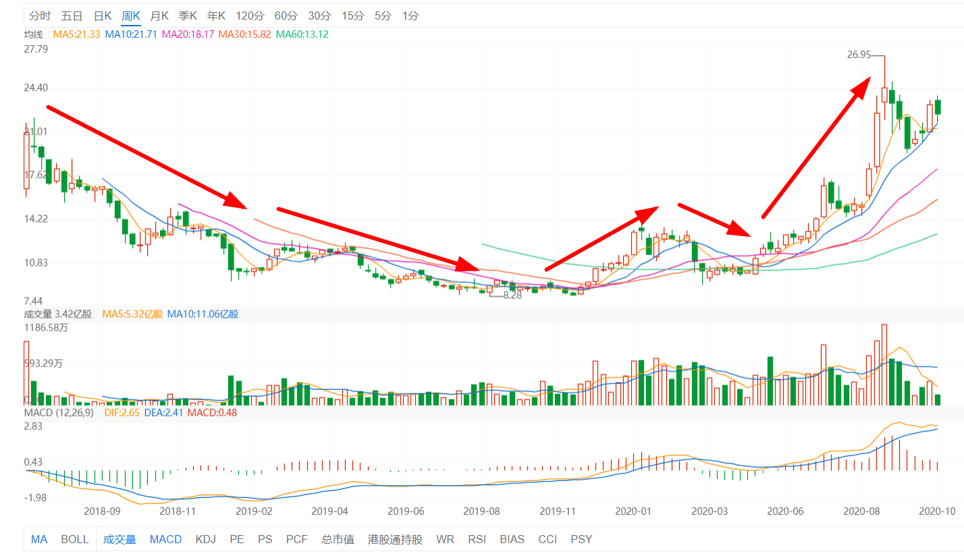Switch to 月K monthly chart
Viewport: 964px width, 560px height.
[159, 16]
